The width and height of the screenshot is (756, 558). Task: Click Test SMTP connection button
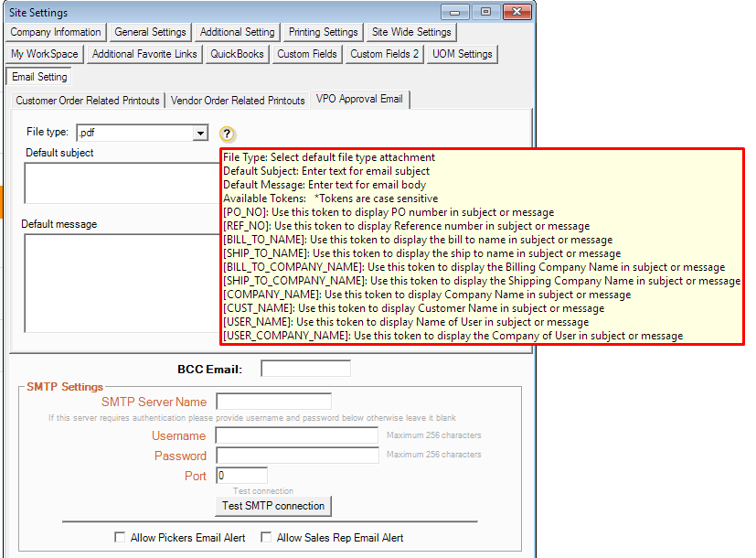tap(273, 505)
